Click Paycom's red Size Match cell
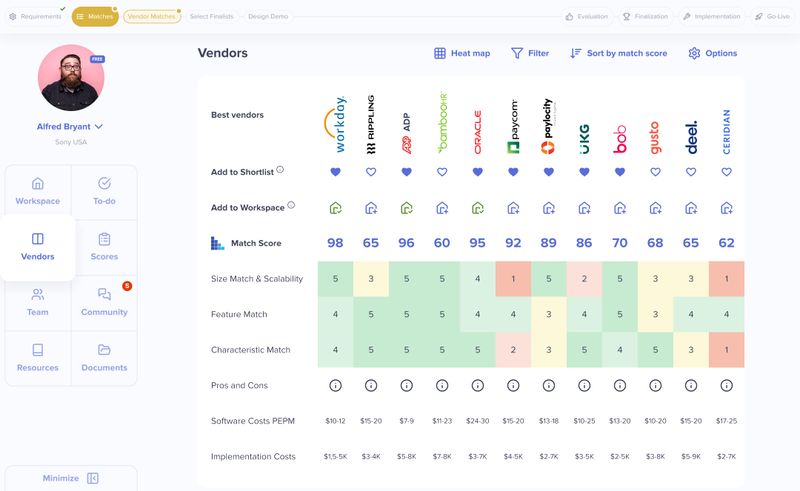 (x=513, y=279)
